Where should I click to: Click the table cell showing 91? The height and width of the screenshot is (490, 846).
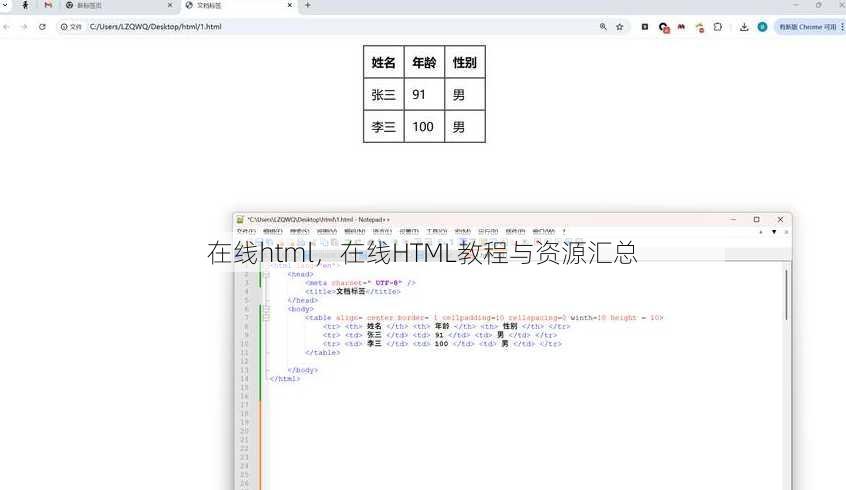(424, 94)
